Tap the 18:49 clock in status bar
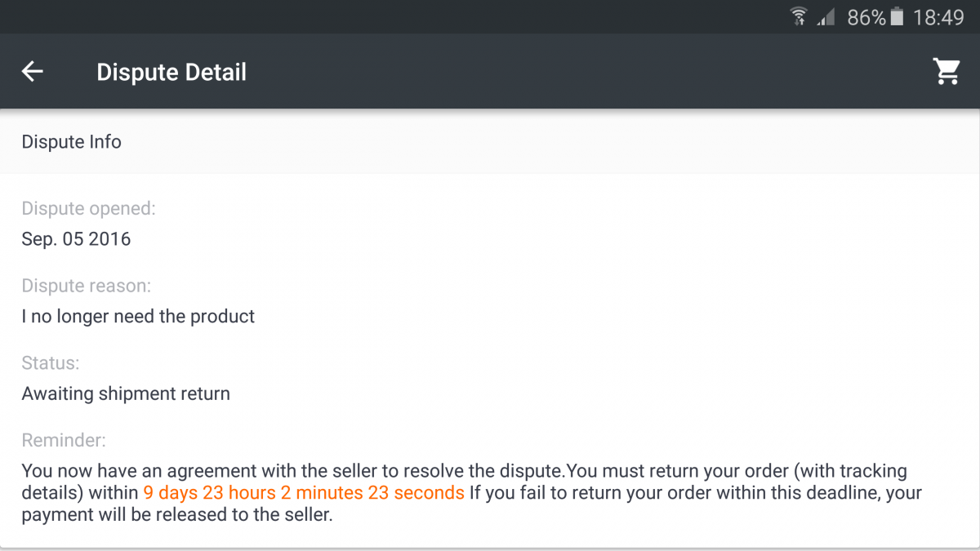 (x=938, y=17)
